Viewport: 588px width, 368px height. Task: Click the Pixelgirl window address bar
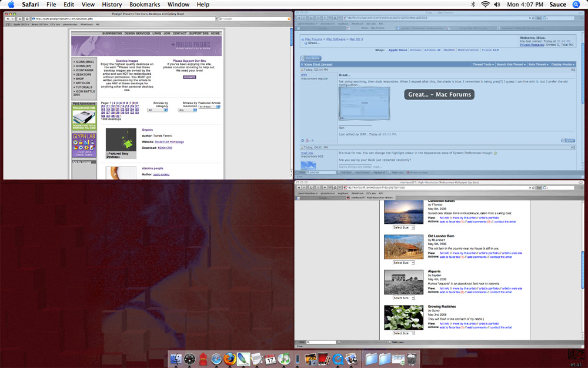point(123,18)
